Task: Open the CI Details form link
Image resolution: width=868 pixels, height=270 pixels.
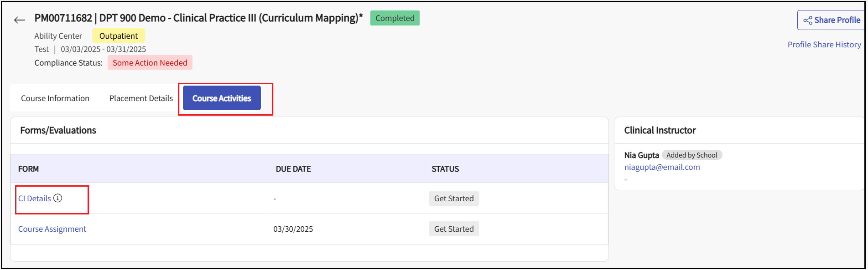Action: pos(35,199)
